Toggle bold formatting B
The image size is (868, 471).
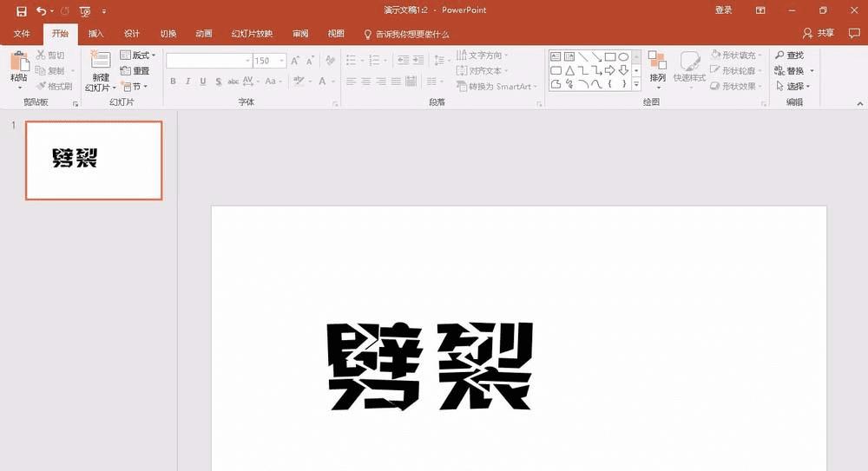tap(173, 82)
